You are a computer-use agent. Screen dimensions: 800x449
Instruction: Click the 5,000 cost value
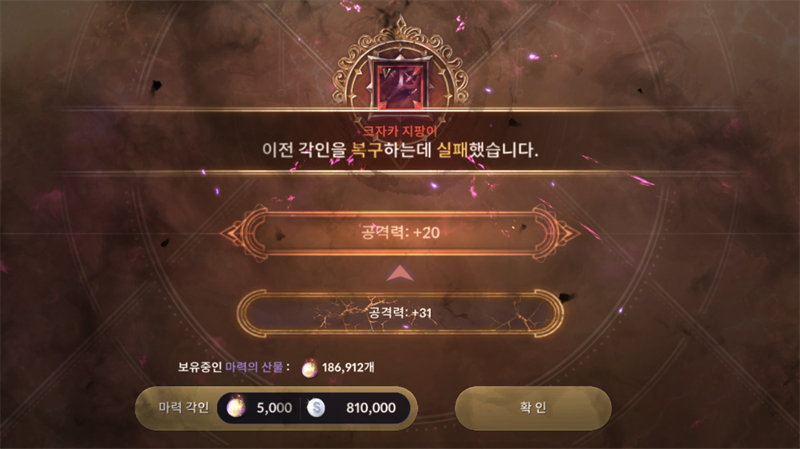click(274, 408)
